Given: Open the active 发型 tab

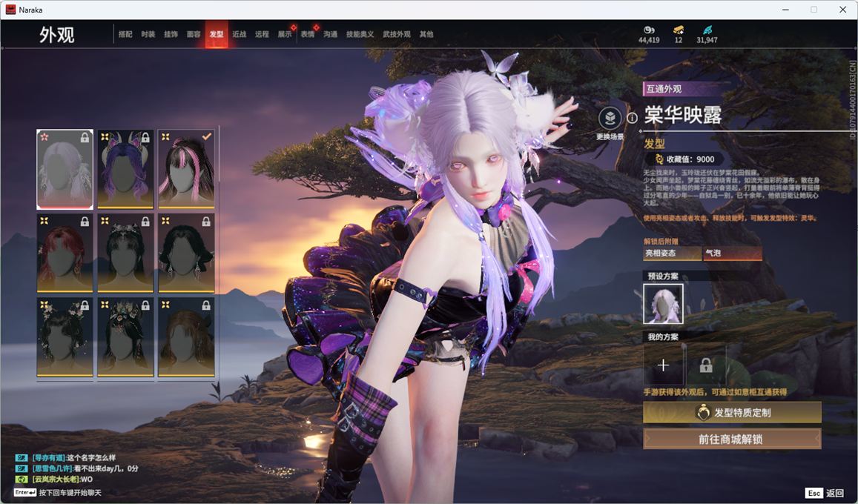Looking at the screenshot, I should pos(217,34).
